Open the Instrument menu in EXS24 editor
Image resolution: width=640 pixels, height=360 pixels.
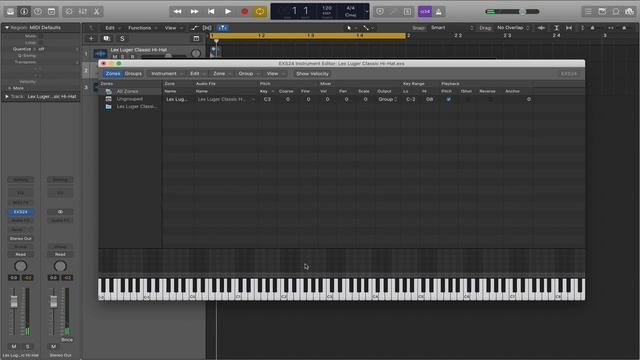[167, 73]
